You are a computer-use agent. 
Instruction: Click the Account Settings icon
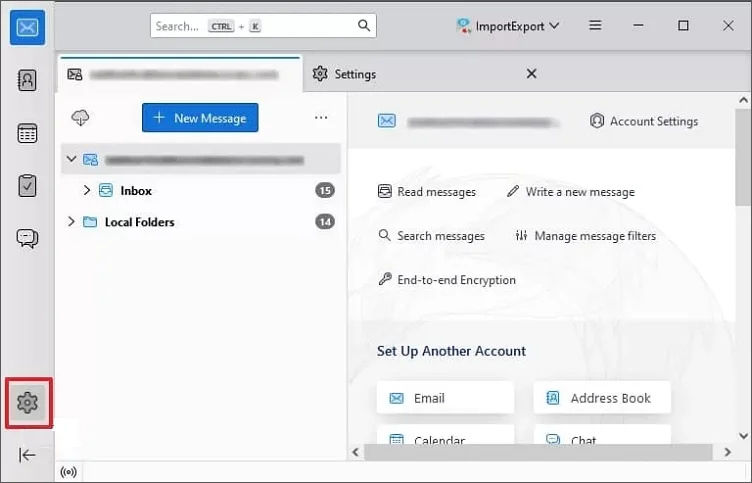click(x=597, y=121)
